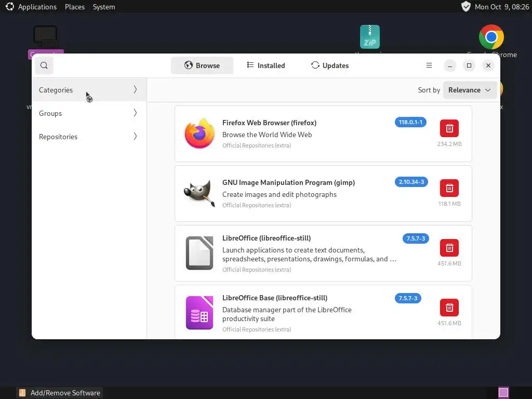Image resolution: width=532 pixels, height=399 pixels.
Task: Maximize the Add/Remove Software window
Action: [x=469, y=65]
